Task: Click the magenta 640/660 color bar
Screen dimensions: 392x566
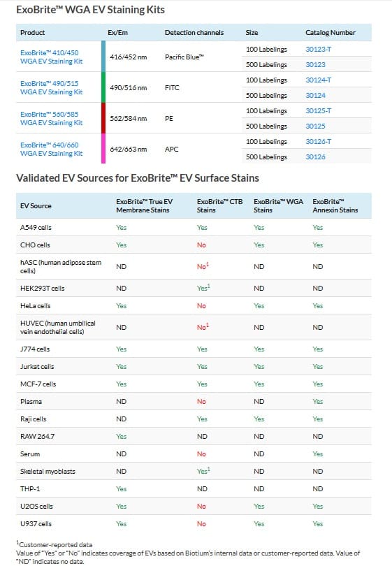Action: coord(103,148)
